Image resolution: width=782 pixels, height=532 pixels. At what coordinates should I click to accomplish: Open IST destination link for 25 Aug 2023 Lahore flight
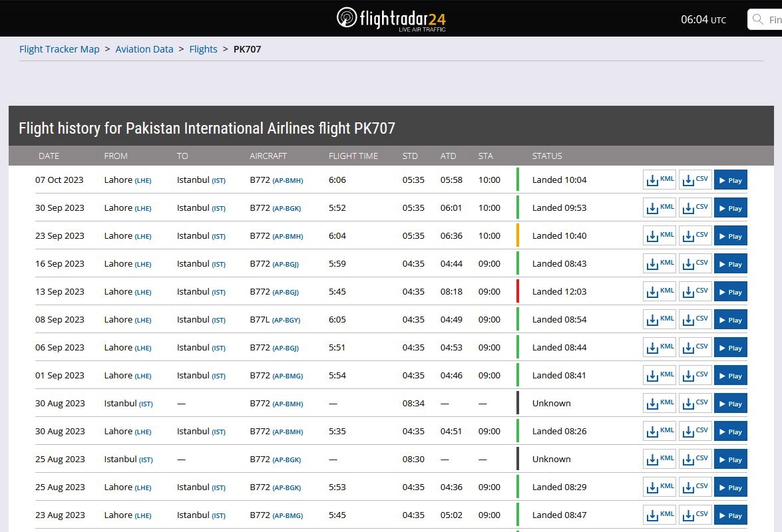(x=218, y=487)
